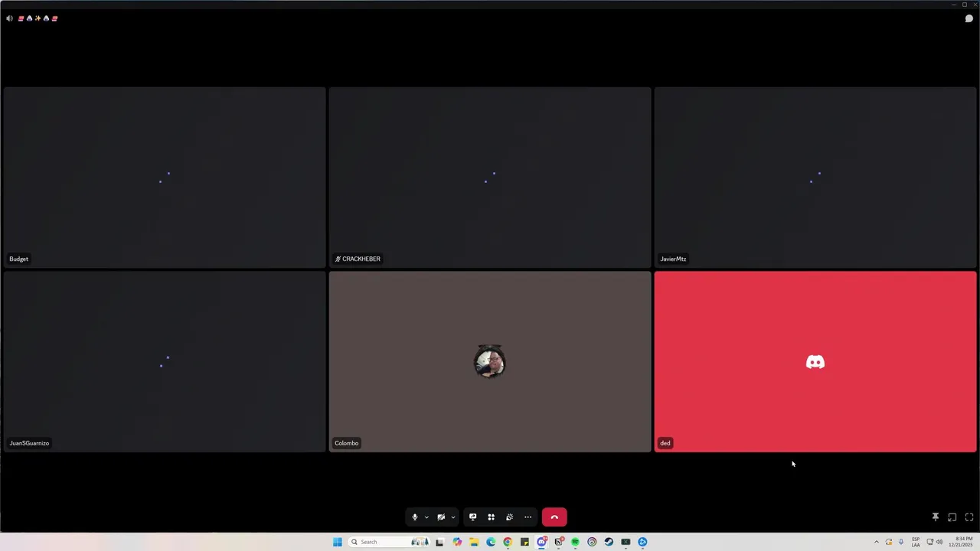Viewport: 980px width, 551px height.
Task: Select the Budget participant tile
Action: (x=165, y=178)
